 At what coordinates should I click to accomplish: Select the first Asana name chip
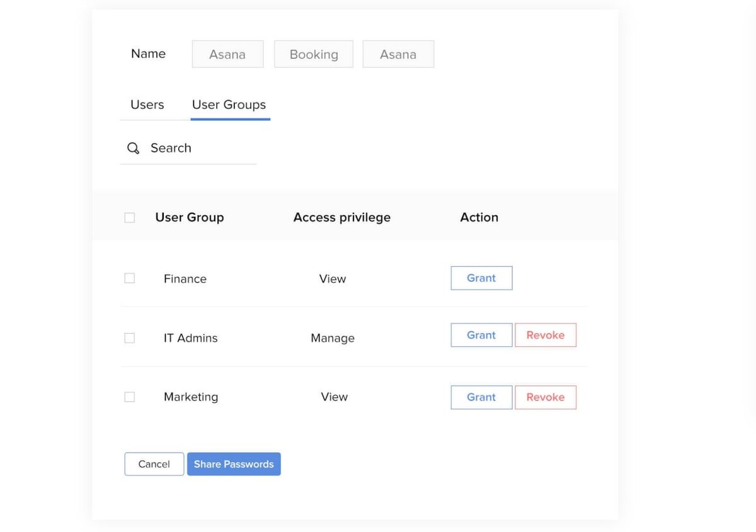click(227, 54)
